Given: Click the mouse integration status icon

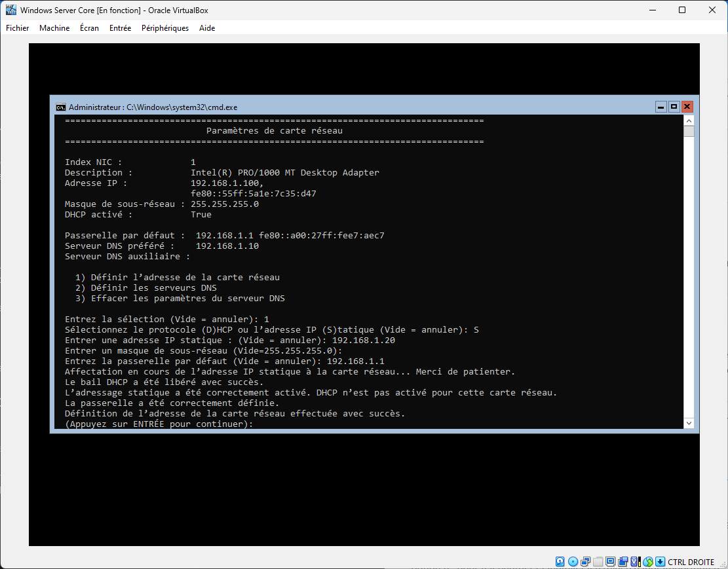Looking at the screenshot, I should pyautogui.click(x=647, y=562).
